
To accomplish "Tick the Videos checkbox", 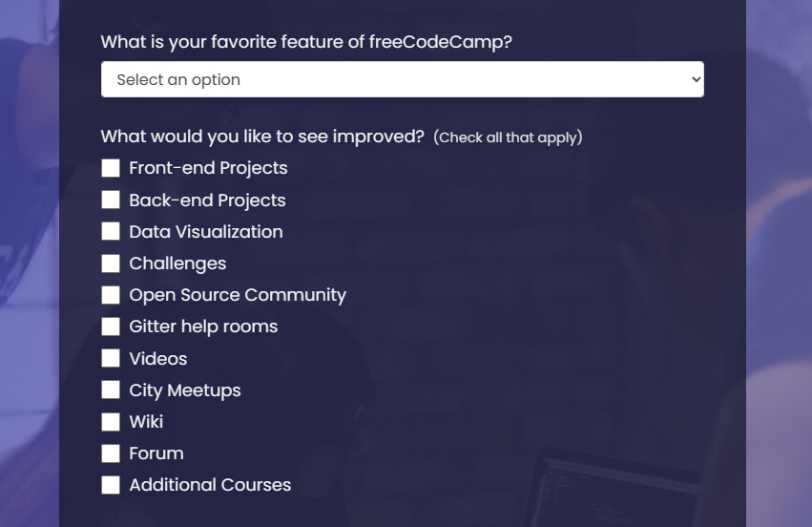I will (x=111, y=358).
